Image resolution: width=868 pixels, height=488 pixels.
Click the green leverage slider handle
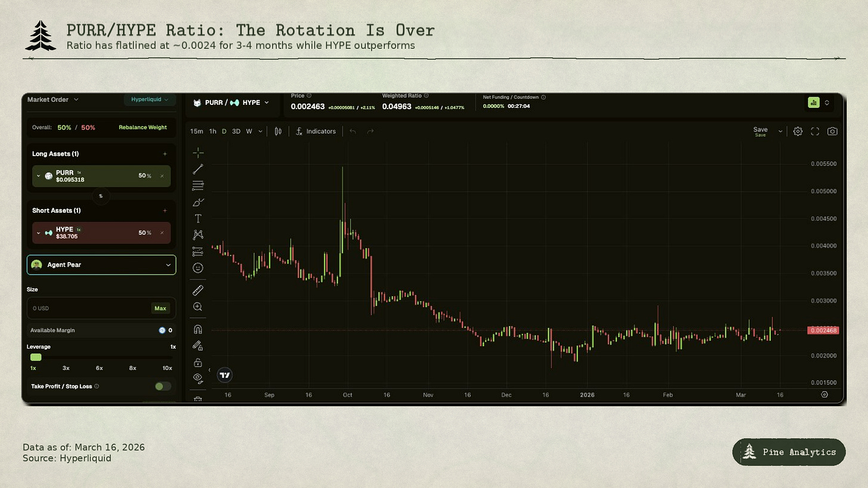click(36, 357)
